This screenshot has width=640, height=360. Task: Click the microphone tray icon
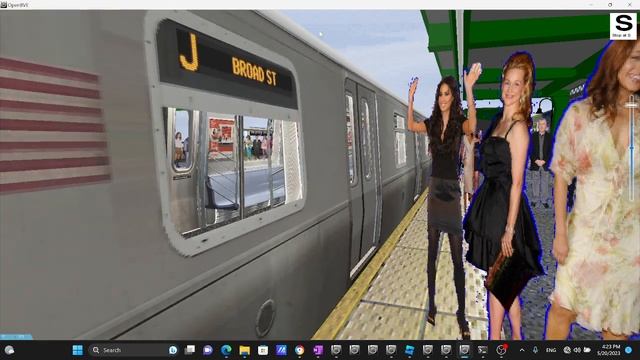click(x=535, y=350)
